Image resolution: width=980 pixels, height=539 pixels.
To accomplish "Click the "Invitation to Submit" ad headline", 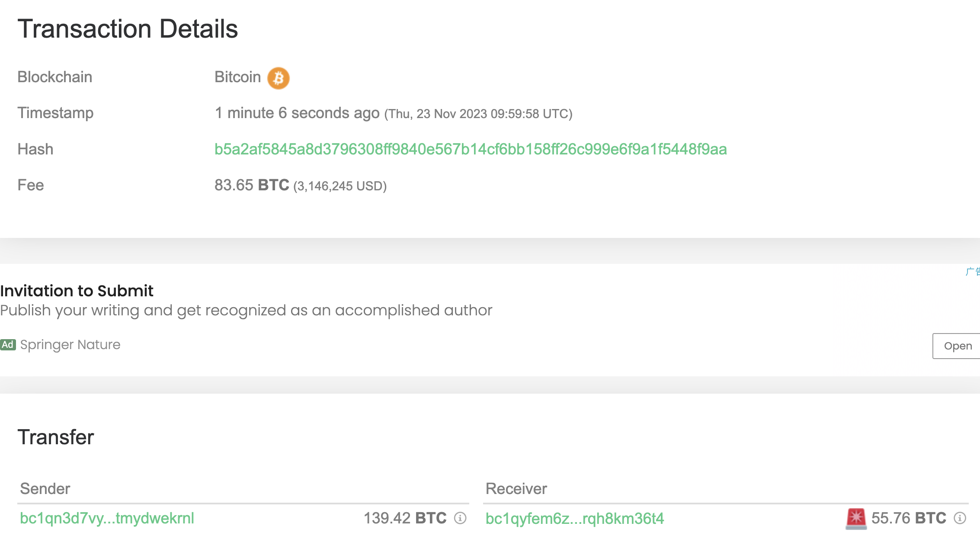I will pyautogui.click(x=77, y=291).
